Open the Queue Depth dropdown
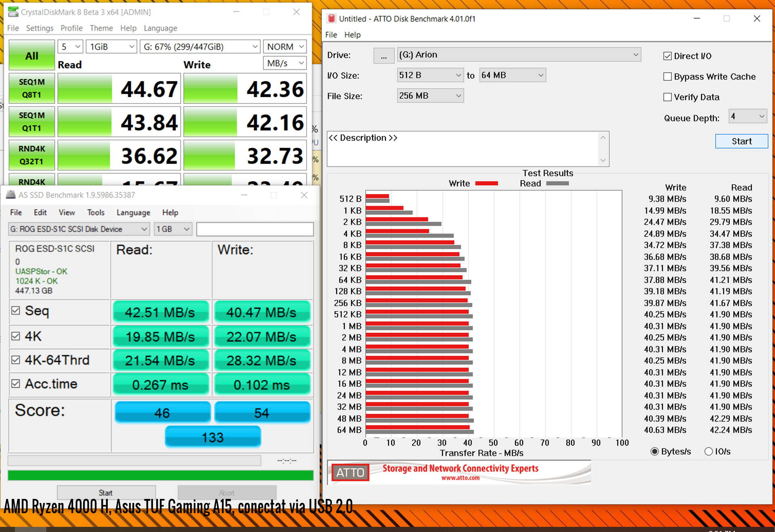This screenshot has height=532, width=775. click(x=748, y=117)
